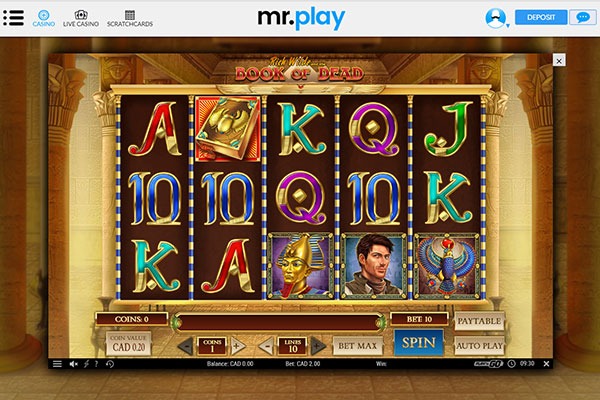Open the game settings menu in bottom bar
This screenshot has width=600, height=400.
[x=57, y=364]
